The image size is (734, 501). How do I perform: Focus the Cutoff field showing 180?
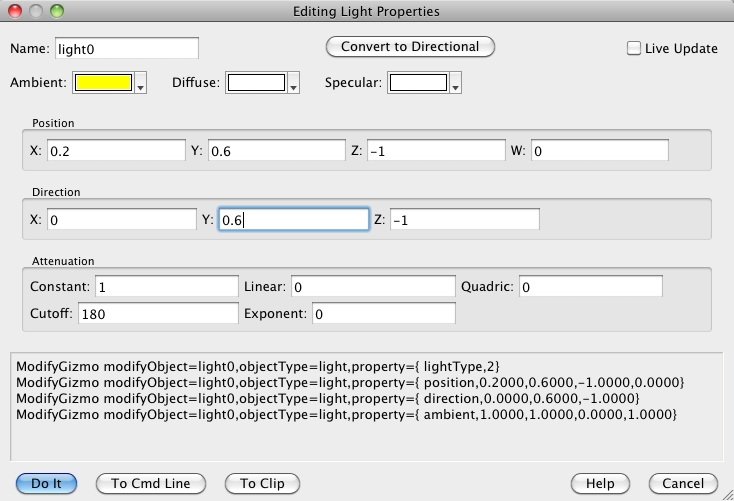click(x=155, y=314)
